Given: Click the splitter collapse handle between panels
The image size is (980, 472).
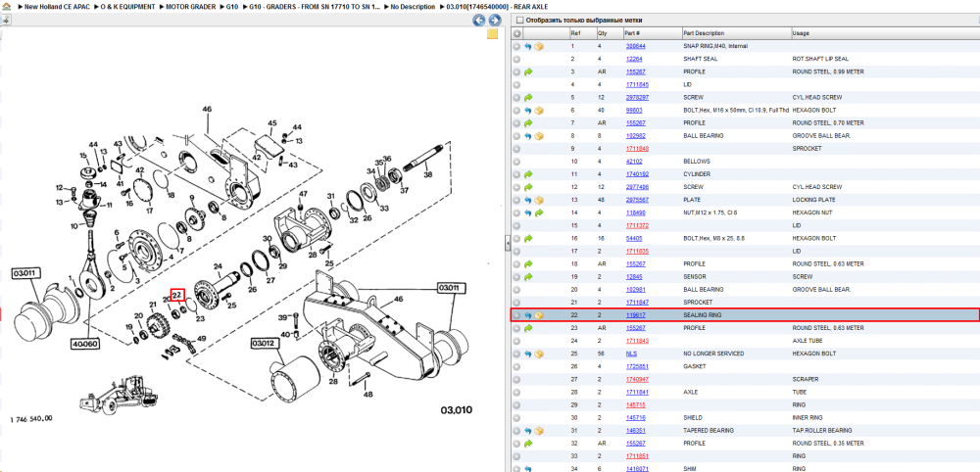Looking at the screenshot, I should [x=507, y=242].
